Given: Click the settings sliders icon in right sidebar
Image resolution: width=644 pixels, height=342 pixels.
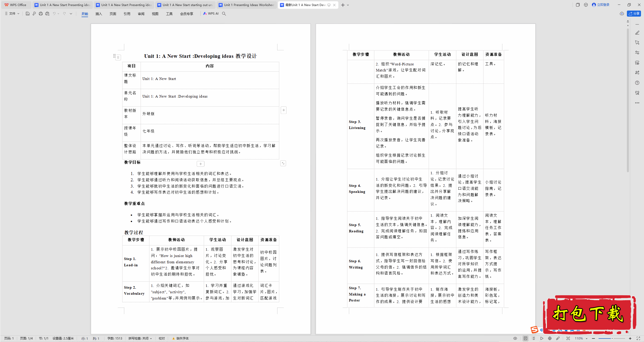Looking at the screenshot, I should [x=637, y=53].
